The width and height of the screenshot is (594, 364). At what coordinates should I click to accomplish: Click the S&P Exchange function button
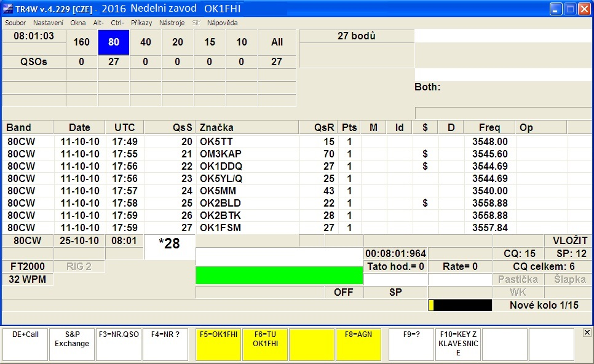[72, 344]
